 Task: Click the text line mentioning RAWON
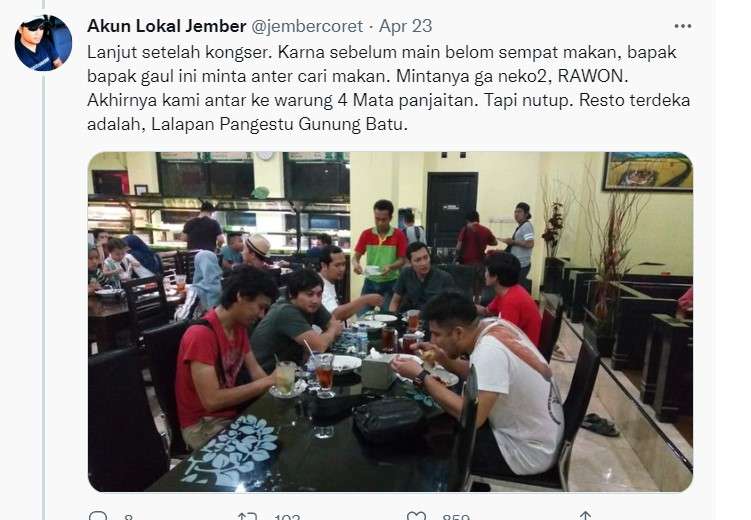(357, 76)
